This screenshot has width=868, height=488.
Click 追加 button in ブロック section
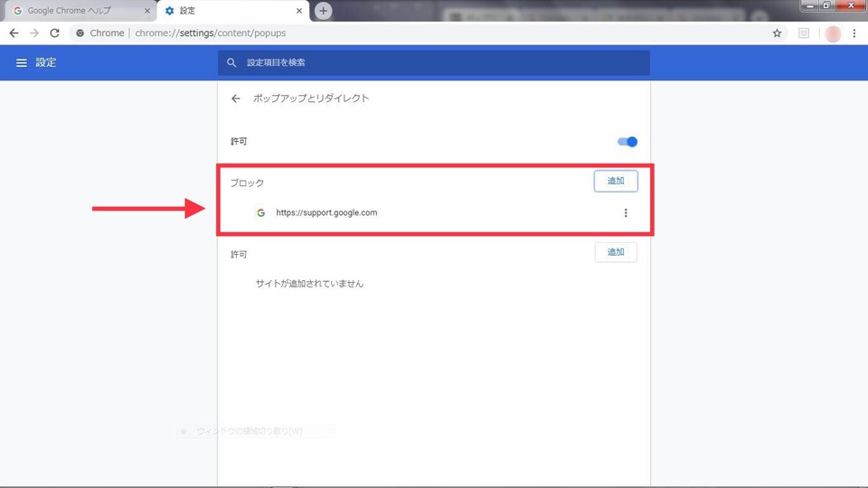click(616, 181)
